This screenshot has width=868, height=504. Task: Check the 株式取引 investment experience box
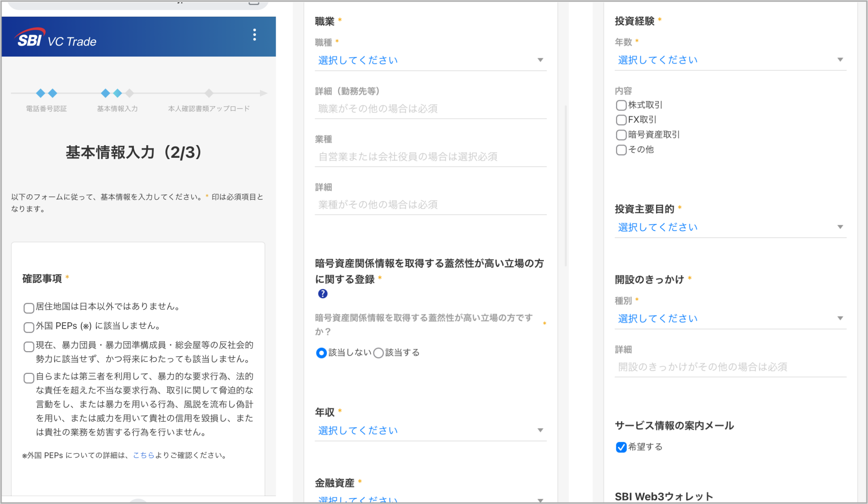tap(621, 105)
